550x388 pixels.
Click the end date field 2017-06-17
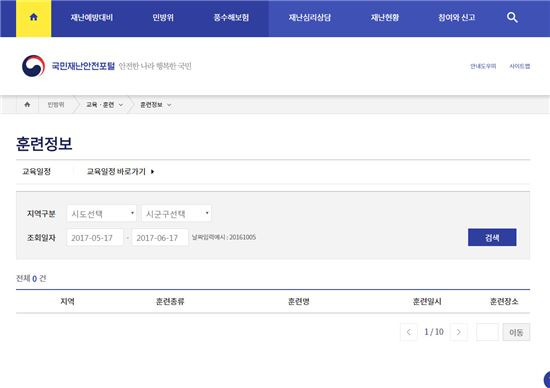(x=160, y=238)
